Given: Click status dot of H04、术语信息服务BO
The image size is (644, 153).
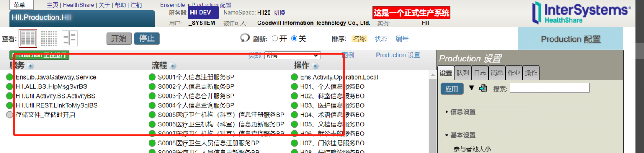Looking at the screenshot, I should tap(295, 115).
